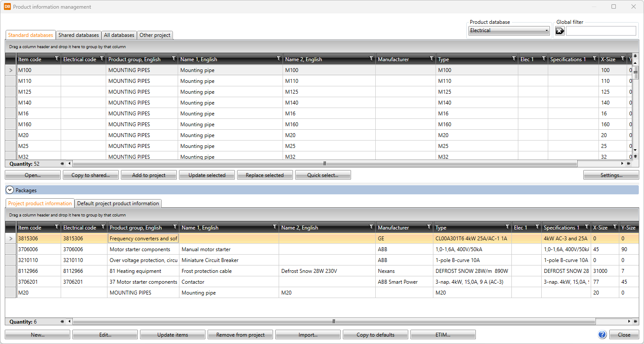Screen dimensions: 644x344
Task: Click row indicator arrow beside item 3815306
Action: click(11, 239)
